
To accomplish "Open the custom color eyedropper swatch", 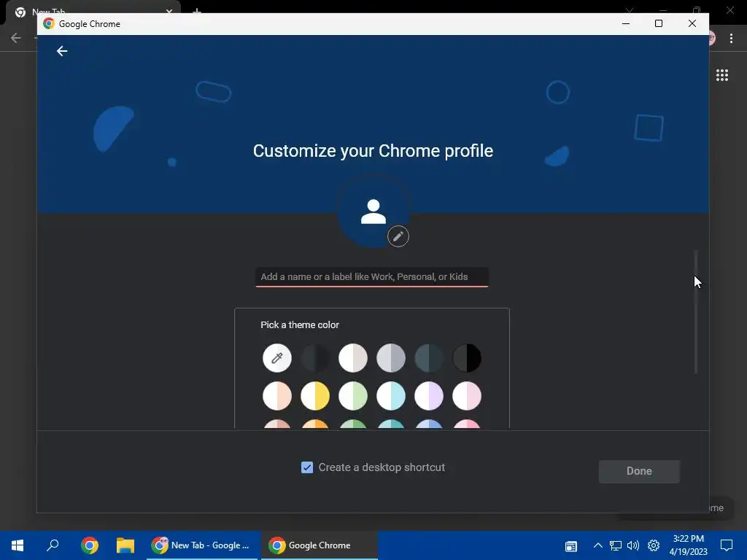I will pos(276,357).
